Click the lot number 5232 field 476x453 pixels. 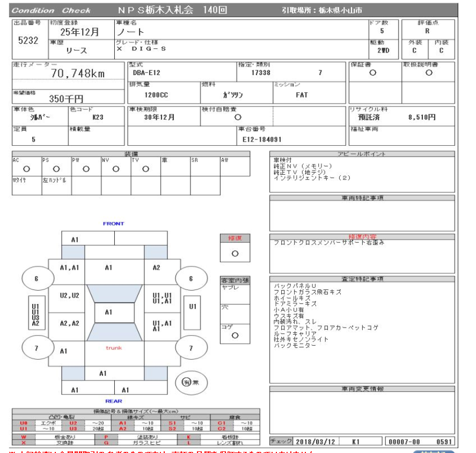(x=28, y=40)
